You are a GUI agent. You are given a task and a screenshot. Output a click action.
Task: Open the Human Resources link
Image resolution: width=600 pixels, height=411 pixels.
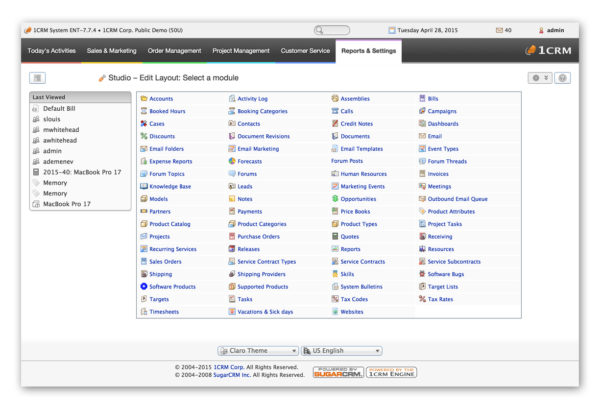(x=364, y=174)
